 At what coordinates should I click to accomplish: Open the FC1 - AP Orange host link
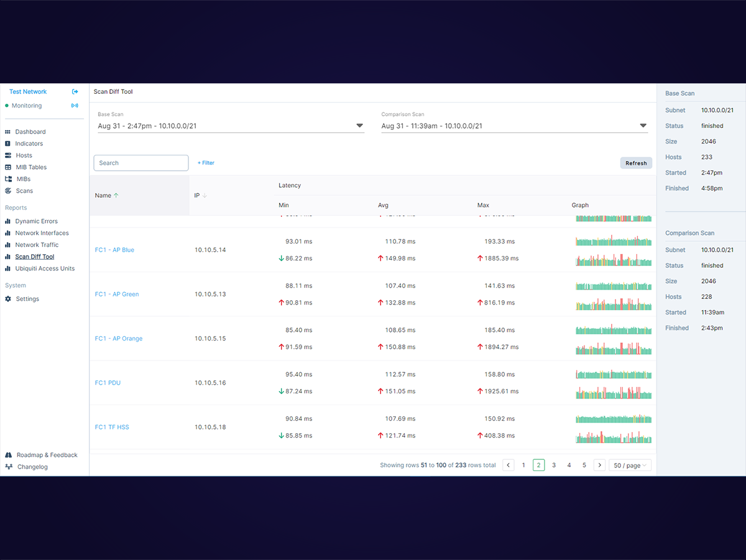pyautogui.click(x=119, y=339)
